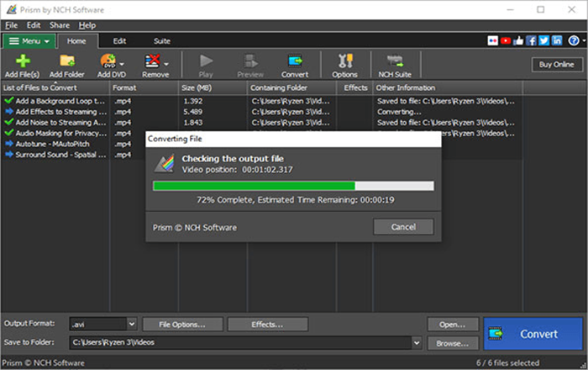This screenshot has height=370, width=588.
Task: Click the Twitter share icon
Action: pyautogui.click(x=543, y=40)
